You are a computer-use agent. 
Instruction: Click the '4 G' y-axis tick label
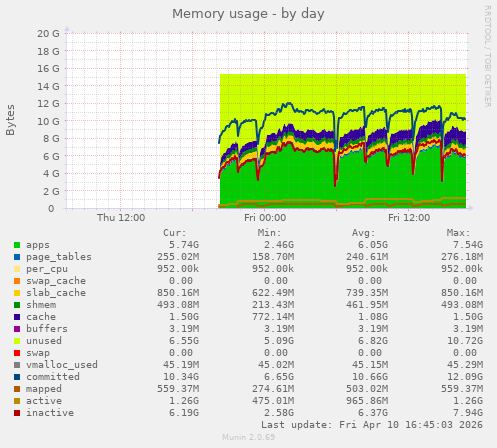tap(51, 174)
